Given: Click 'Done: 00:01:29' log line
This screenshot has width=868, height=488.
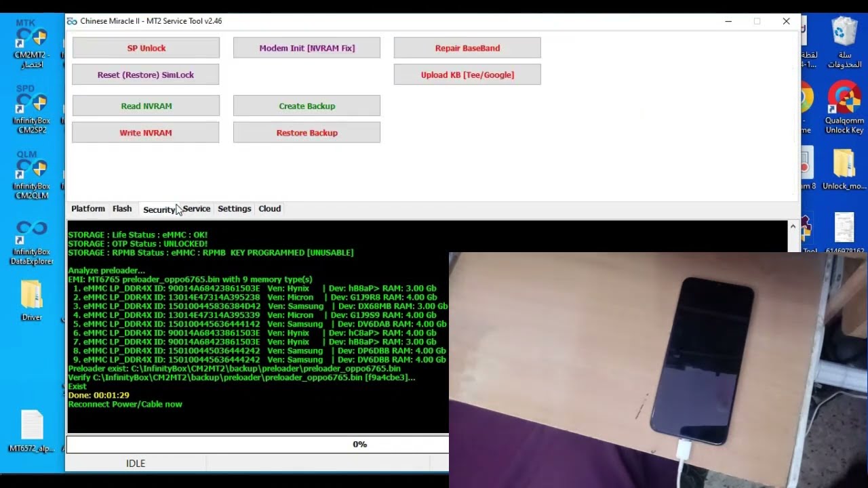Looking at the screenshot, I should 99,395.
